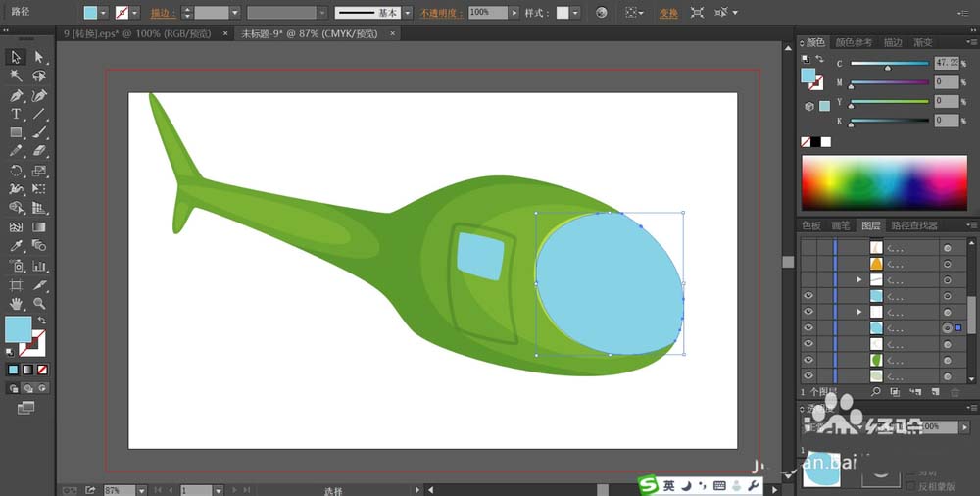Expand the zoom level 87% dropdown
The height and width of the screenshot is (496, 980).
(x=142, y=489)
